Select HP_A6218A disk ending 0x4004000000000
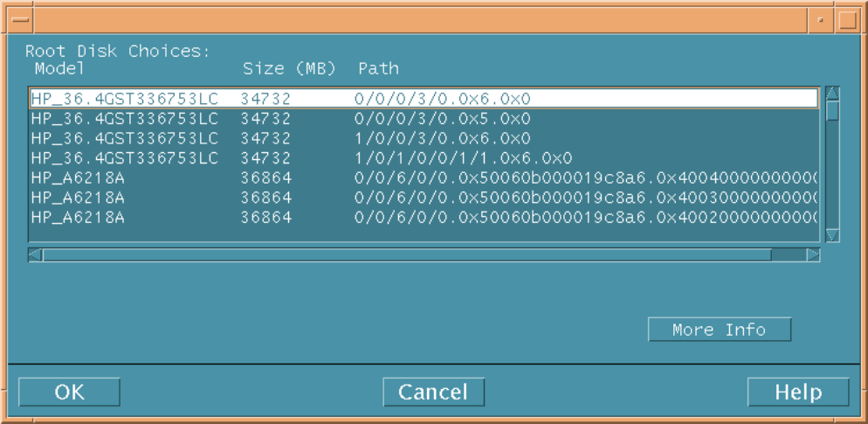The height and width of the screenshot is (424, 868). 424,178
